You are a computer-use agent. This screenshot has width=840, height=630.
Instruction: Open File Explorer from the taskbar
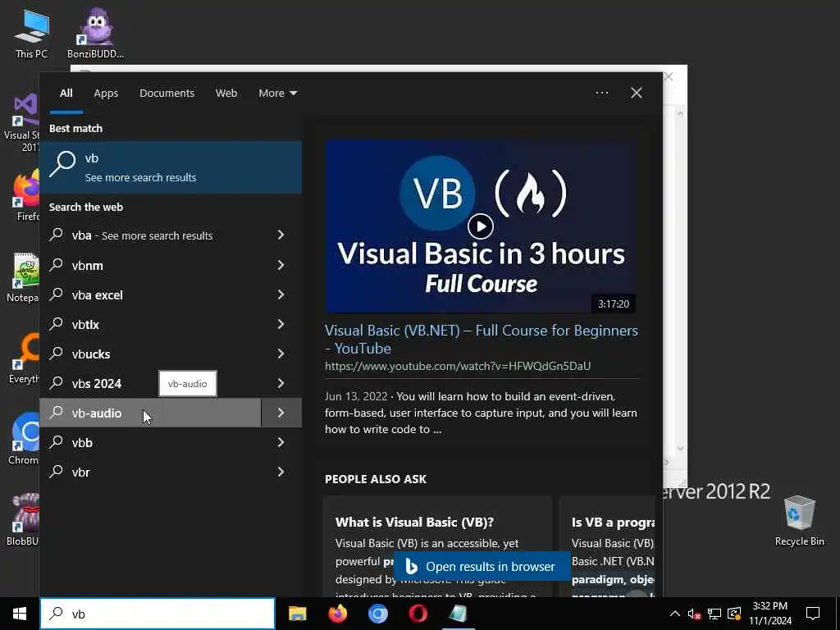pyautogui.click(x=297, y=614)
